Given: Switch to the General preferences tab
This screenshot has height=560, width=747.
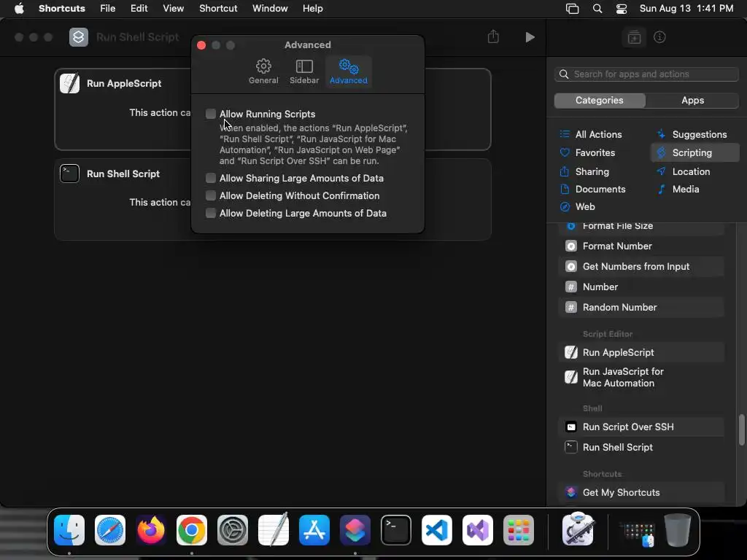Looking at the screenshot, I should click(x=263, y=72).
